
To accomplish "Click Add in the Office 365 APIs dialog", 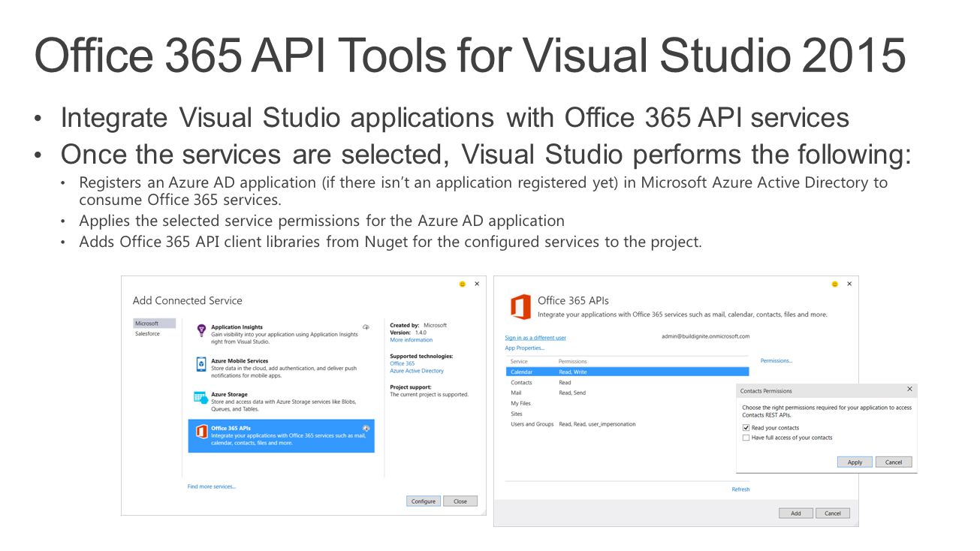I will click(795, 513).
